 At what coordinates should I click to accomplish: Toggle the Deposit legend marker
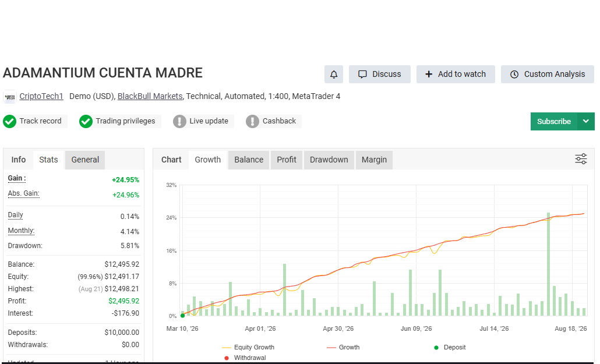[x=450, y=347]
